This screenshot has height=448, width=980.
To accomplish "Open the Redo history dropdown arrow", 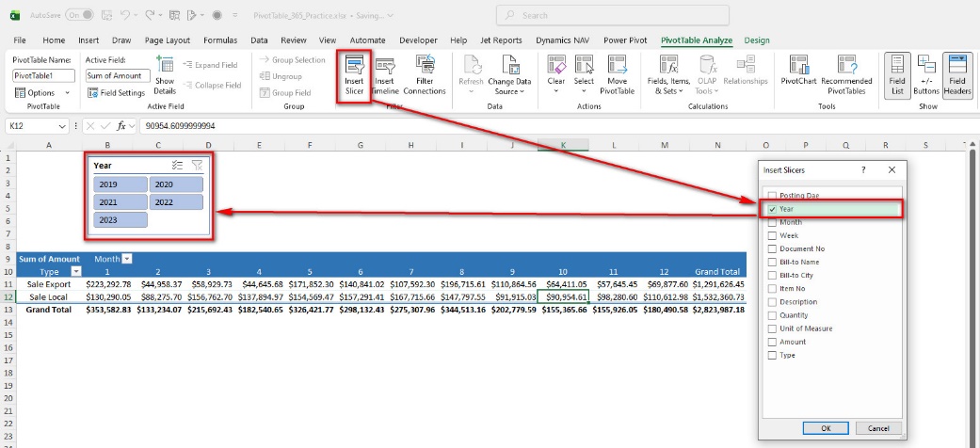I will tap(161, 14).
